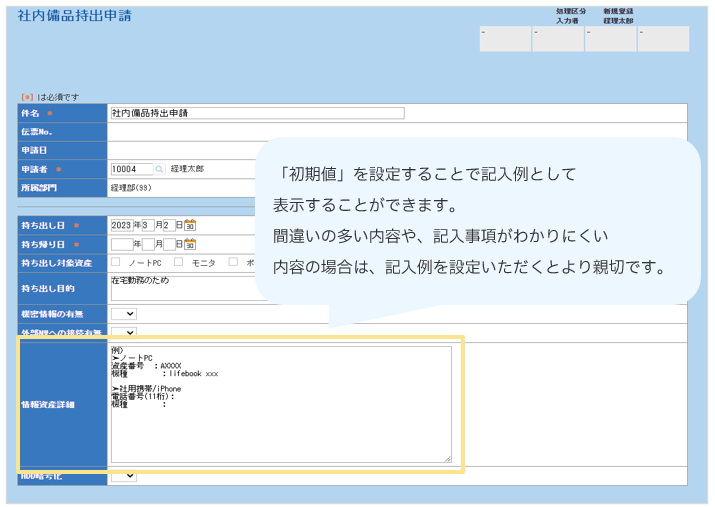Click the 持ち出し日 day field
This screenshot has height=507, width=715.
click(x=168, y=225)
